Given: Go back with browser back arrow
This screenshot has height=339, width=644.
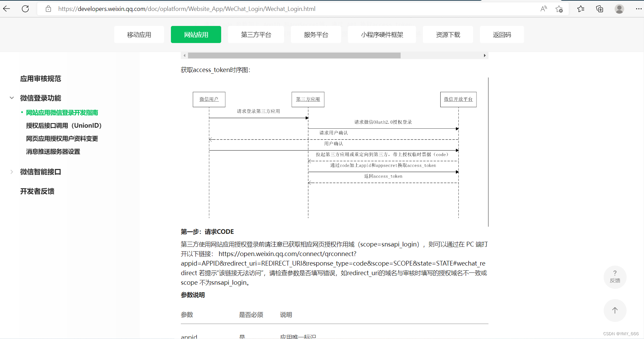Looking at the screenshot, I should click(7, 9).
